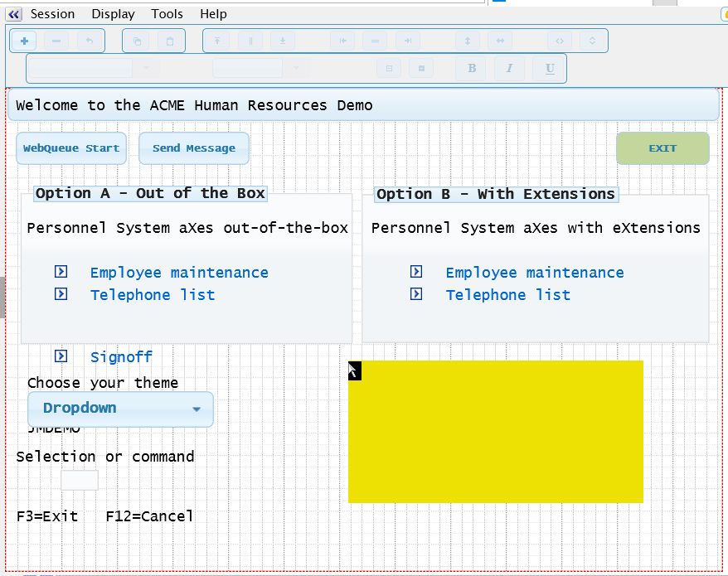Screen dimensions: 728x576
Task: Toggle Underline formatting
Action: pos(550,69)
